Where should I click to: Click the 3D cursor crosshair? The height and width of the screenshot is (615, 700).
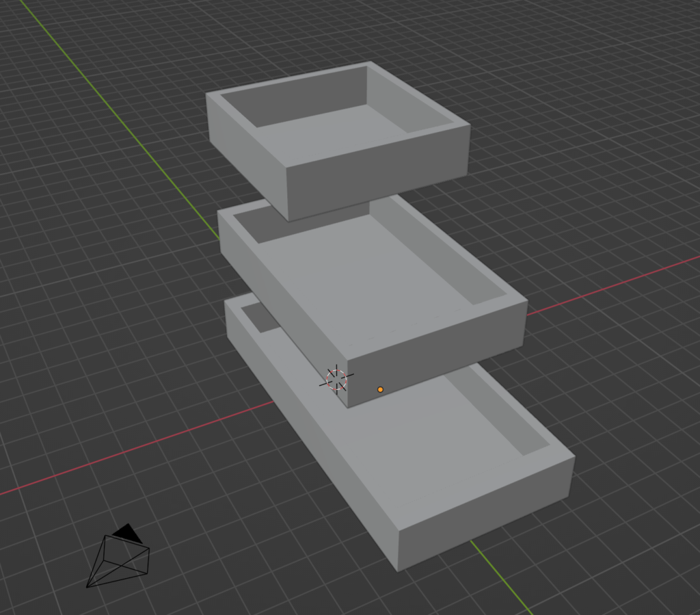[336, 380]
